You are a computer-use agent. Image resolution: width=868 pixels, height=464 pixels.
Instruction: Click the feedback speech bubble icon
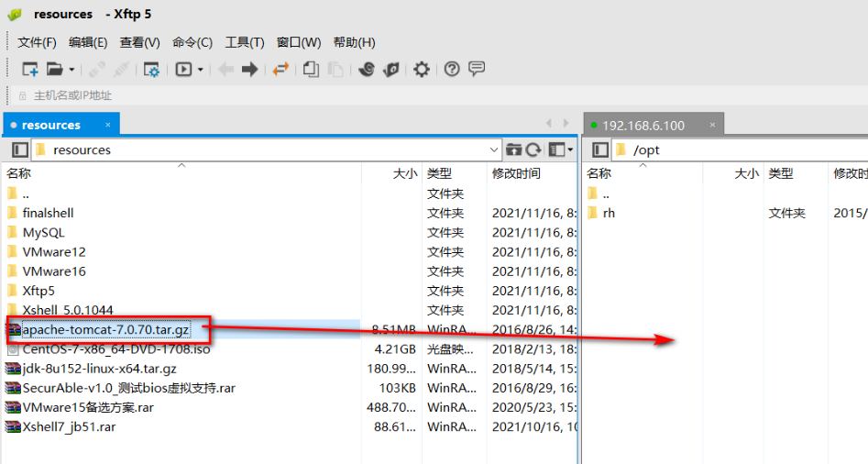[x=477, y=69]
